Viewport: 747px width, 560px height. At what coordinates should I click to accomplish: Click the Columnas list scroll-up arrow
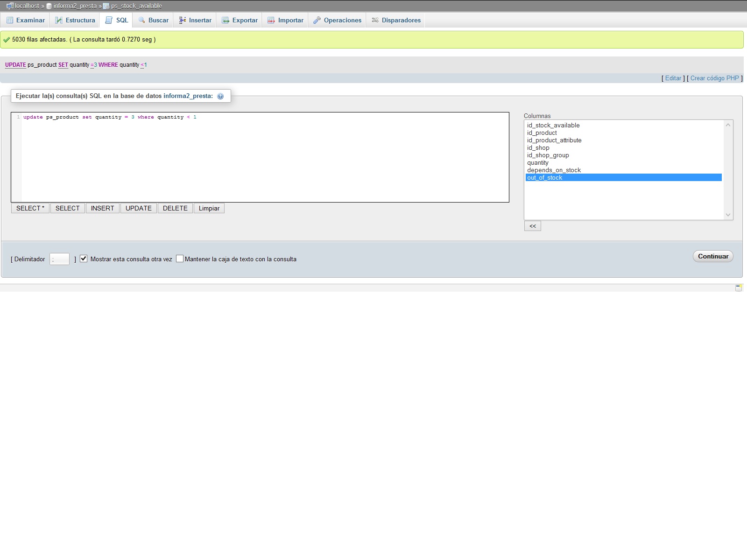click(728, 125)
